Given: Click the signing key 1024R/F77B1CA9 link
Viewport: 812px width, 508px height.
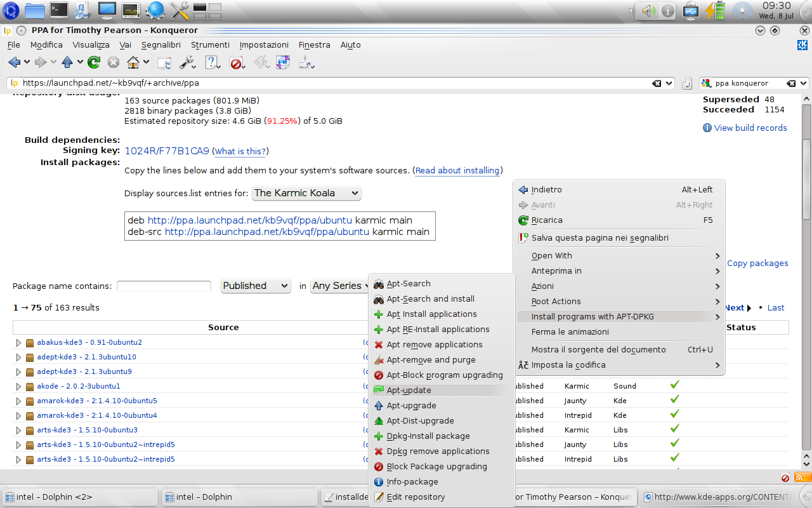Looking at the screenshot, I should click(x=167, y=151).
